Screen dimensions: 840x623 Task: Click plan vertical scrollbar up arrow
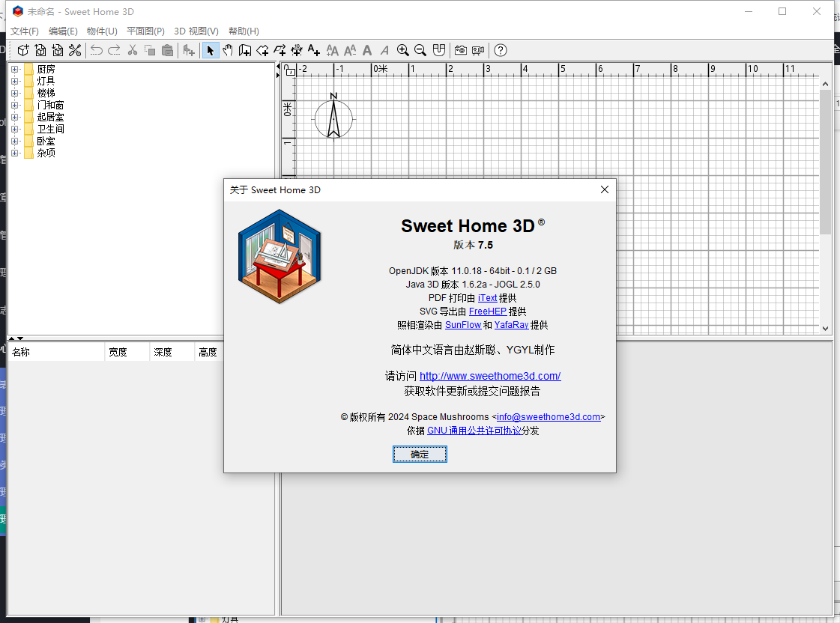(x=825, y=84)
